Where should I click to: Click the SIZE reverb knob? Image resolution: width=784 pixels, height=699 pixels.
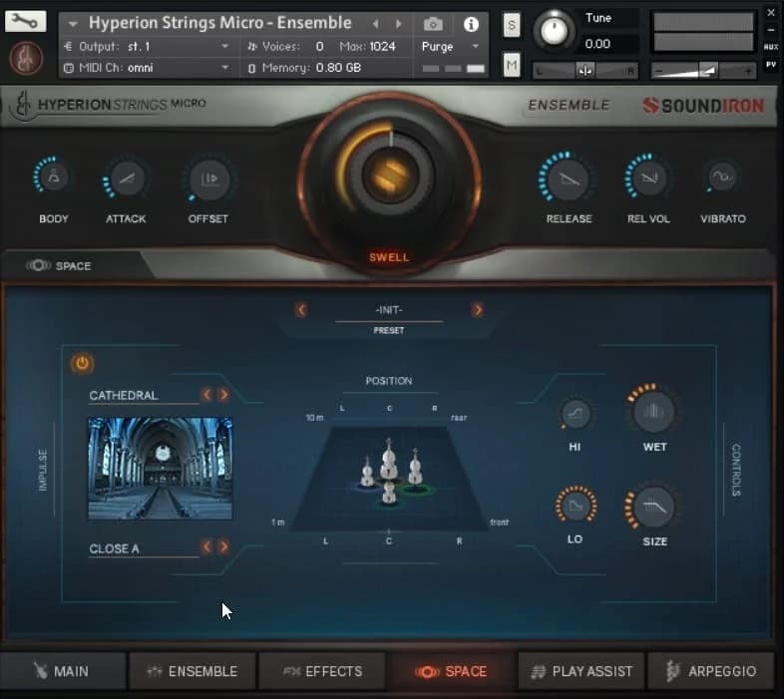click(x=653, y=507)
